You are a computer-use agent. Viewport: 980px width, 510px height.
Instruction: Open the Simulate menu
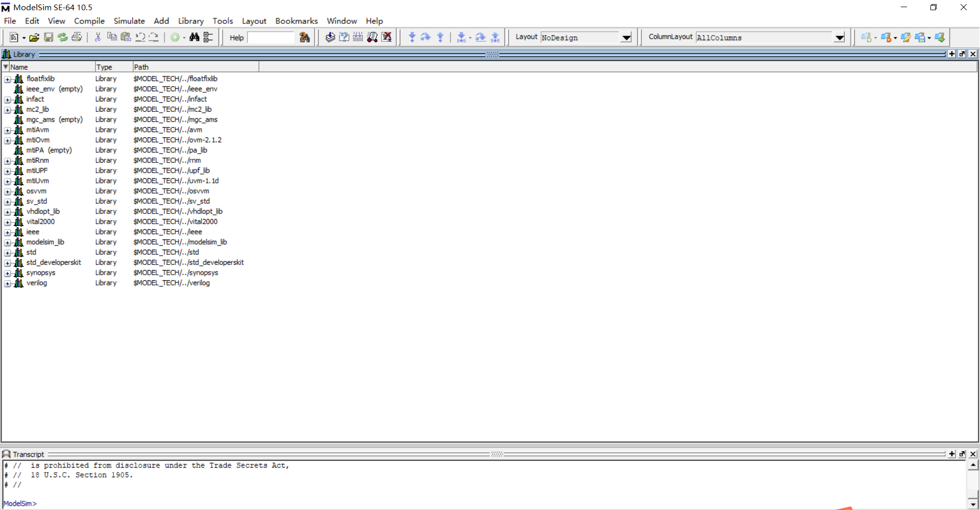[129, 21]
